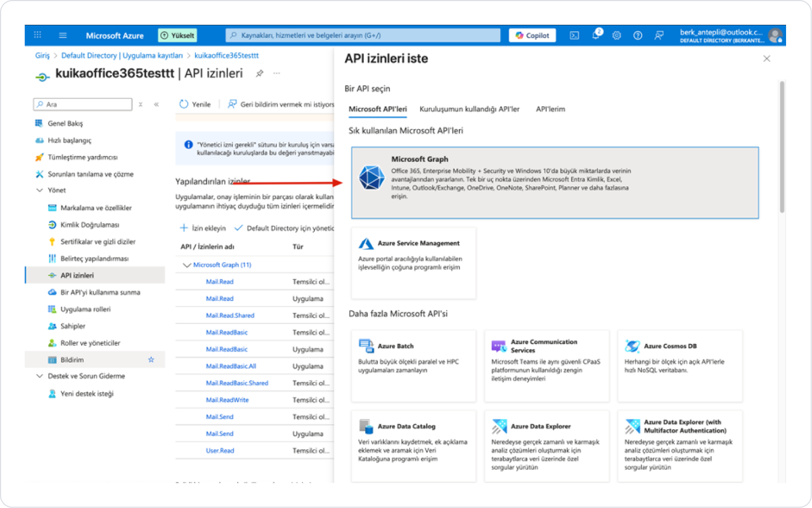Collapse the sidebar with double chevron
The width and height of the screenshot is (812, 508).
pyautogui.click(x=156, y=104)
